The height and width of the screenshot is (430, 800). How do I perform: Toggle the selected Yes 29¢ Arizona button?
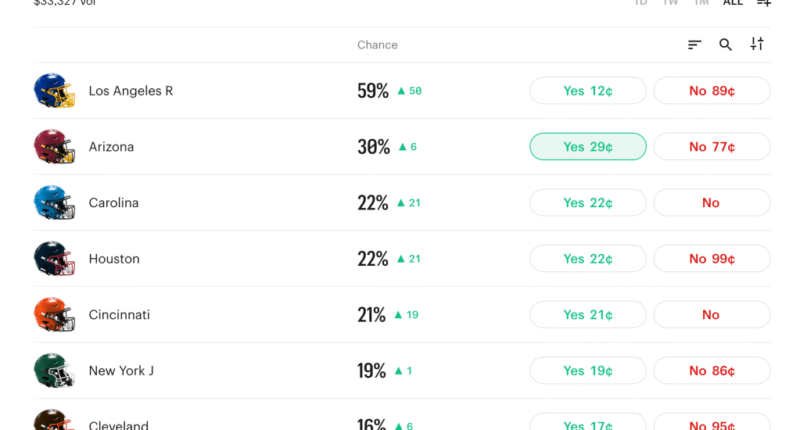tap(588, 147)
